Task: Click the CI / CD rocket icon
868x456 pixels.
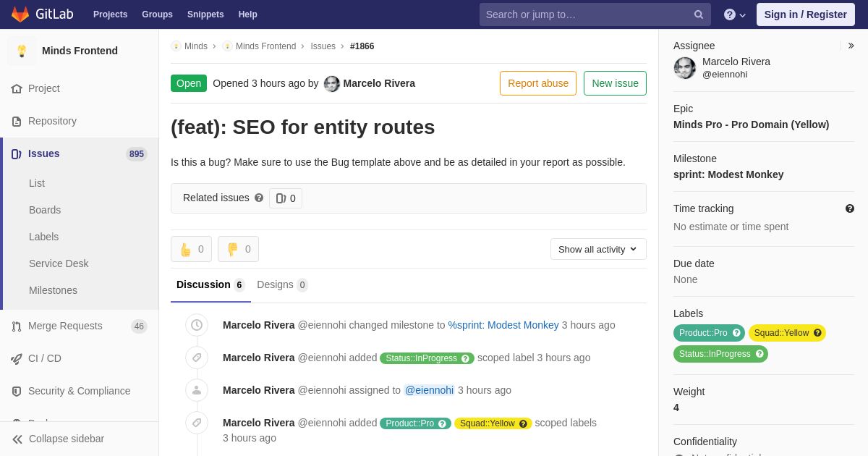Action: (x=17, y=358)
